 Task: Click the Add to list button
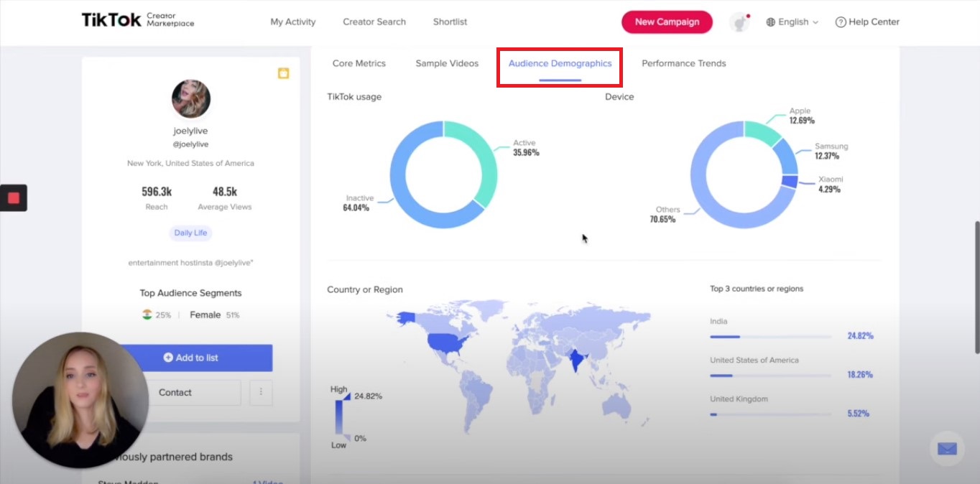(191, 358)
